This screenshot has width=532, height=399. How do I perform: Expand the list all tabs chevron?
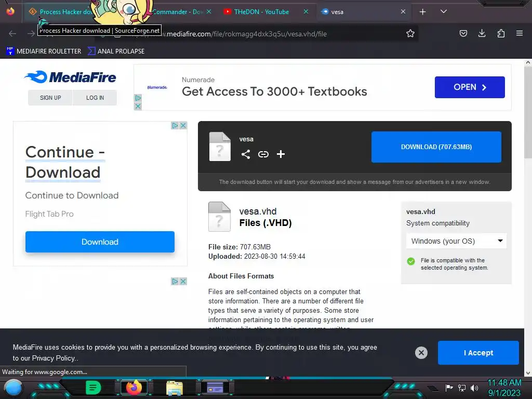[x=443, y=11]
